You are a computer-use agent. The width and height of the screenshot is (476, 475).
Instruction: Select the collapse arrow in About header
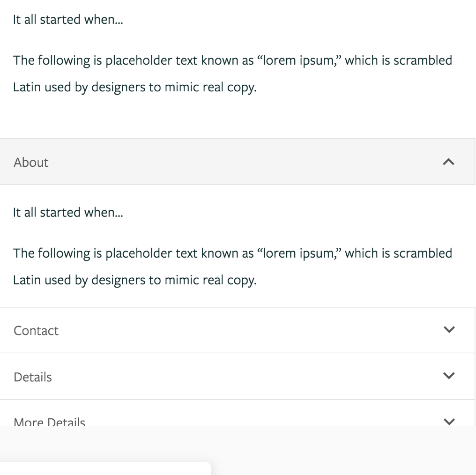coord(449,162)
